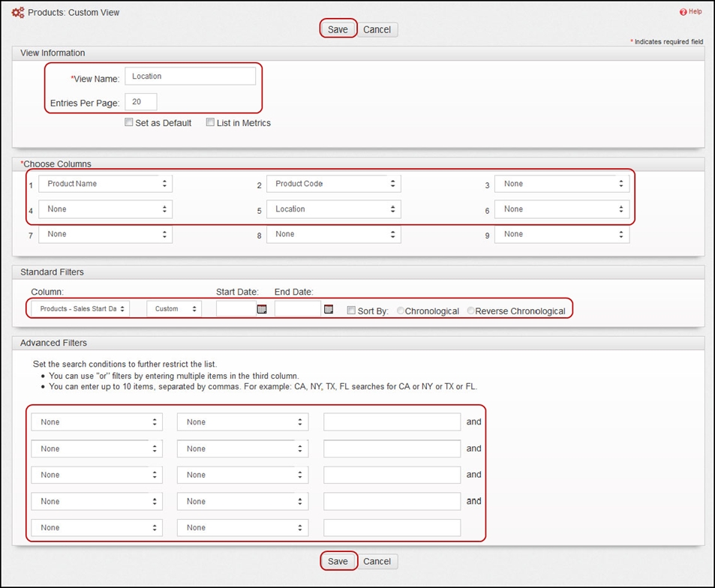Viewport: 715px width, 588px height.
Task: Expand column 5 Location dropdown
Action: 333,209
